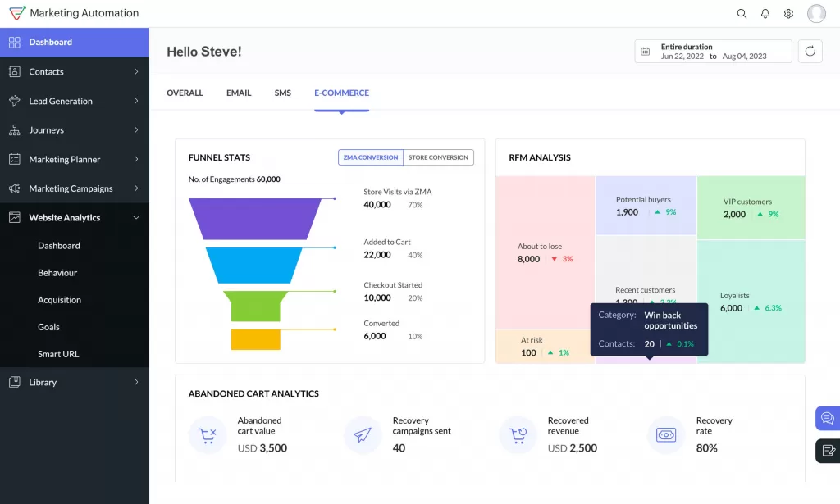The width and height of the screenshot is (840, 504).
Task: Open the Entire duration date range picker
Action: point(712,51)
